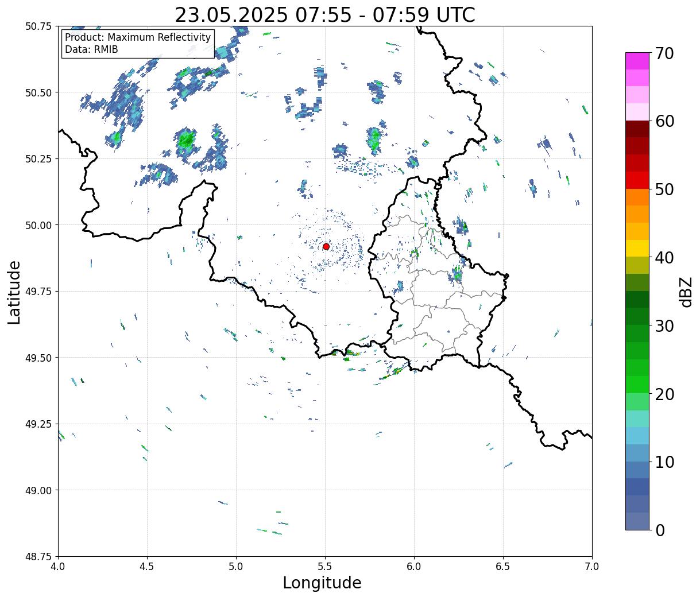Click the dark maroon colorbar swatch just below 60
Screen dimensions: 700x597
pos(637,129)
